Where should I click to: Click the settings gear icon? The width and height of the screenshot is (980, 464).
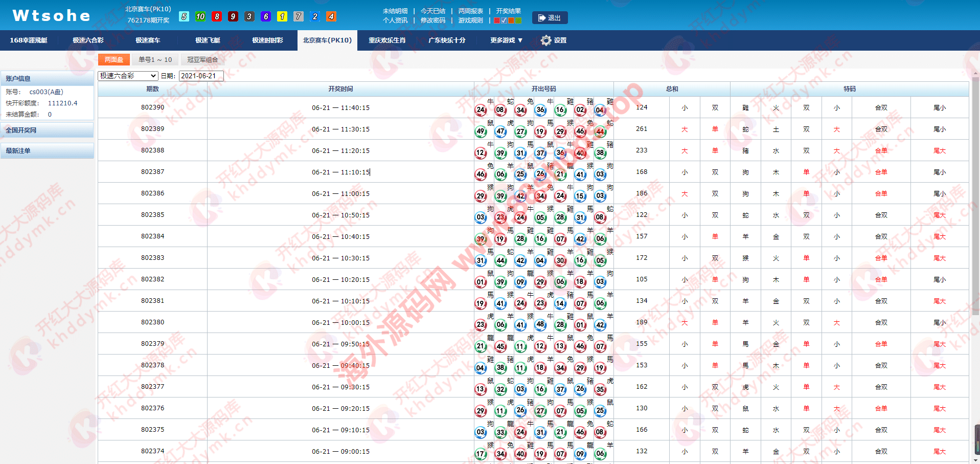[x=546, y=40]
